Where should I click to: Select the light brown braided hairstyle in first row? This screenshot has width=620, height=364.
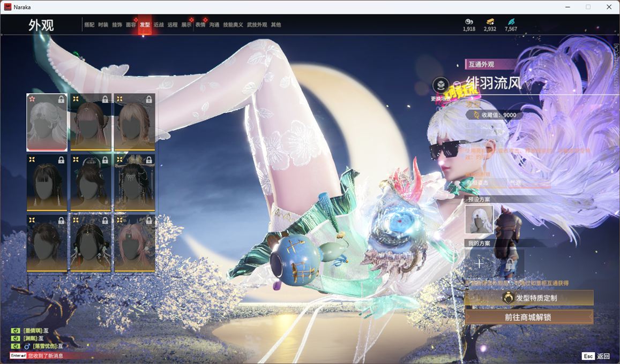click(x=135, y=123)
